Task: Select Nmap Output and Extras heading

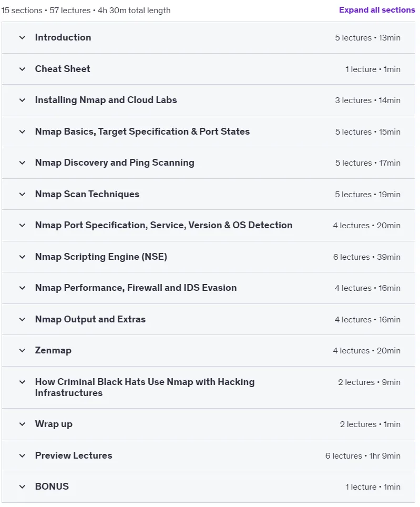Action: pos(90,319)
